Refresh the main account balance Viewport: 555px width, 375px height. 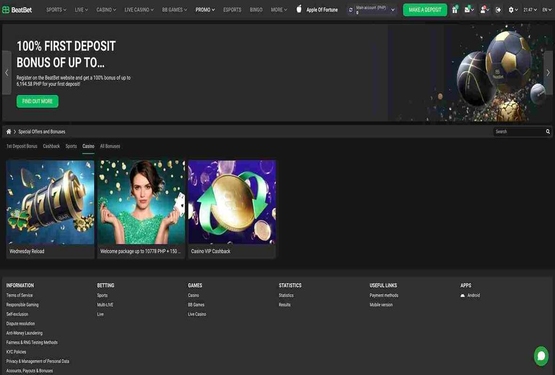point(351,10)
